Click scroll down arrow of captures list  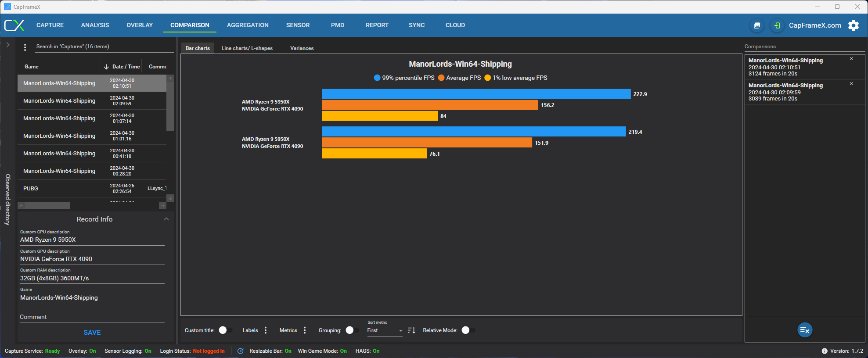click(170, 198)
